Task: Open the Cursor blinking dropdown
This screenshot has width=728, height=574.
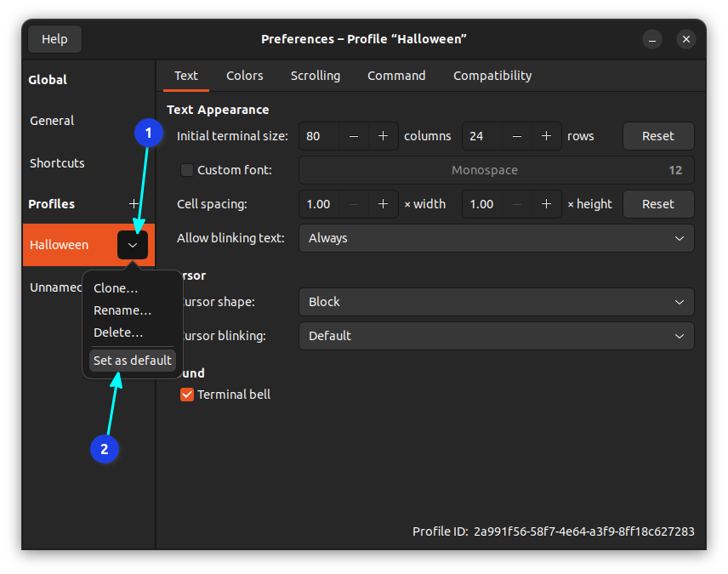Action: (x=497, y=336)
